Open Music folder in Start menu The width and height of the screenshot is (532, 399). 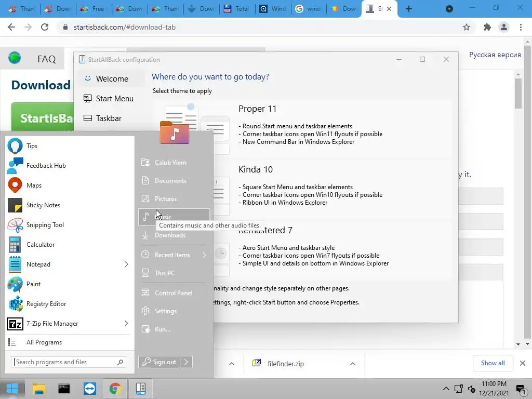pos(174,217)
